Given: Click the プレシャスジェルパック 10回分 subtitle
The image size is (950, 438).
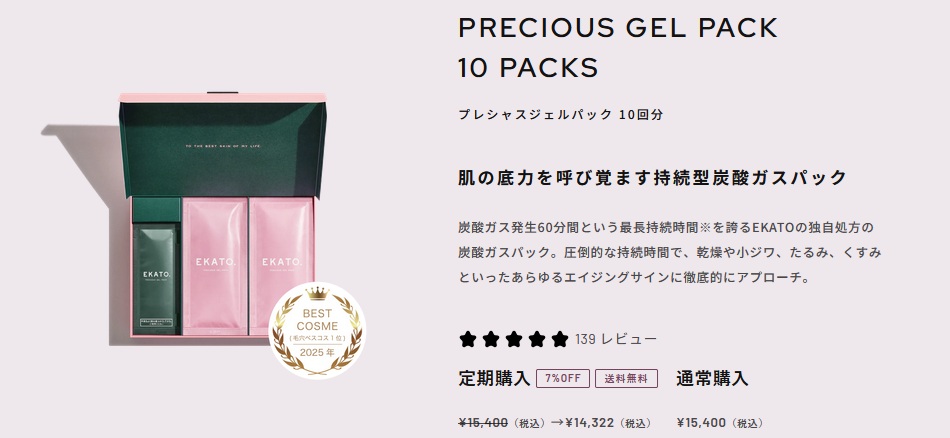Looking at the screenshot, I should pyautogui.click(x=560, y=114).
